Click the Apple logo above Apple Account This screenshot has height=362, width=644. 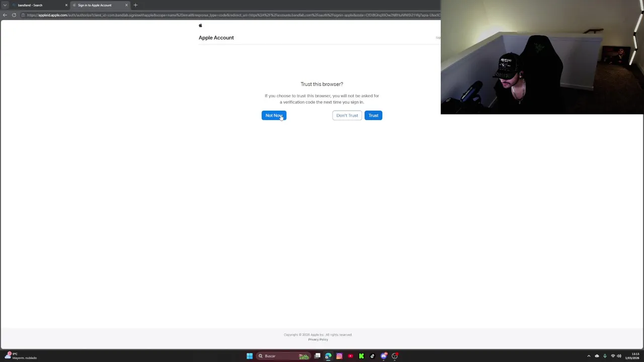coord(200,25)
